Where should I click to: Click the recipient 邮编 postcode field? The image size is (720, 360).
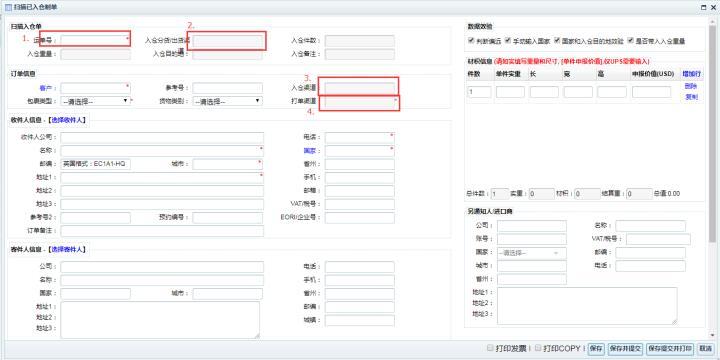(96, 164)
